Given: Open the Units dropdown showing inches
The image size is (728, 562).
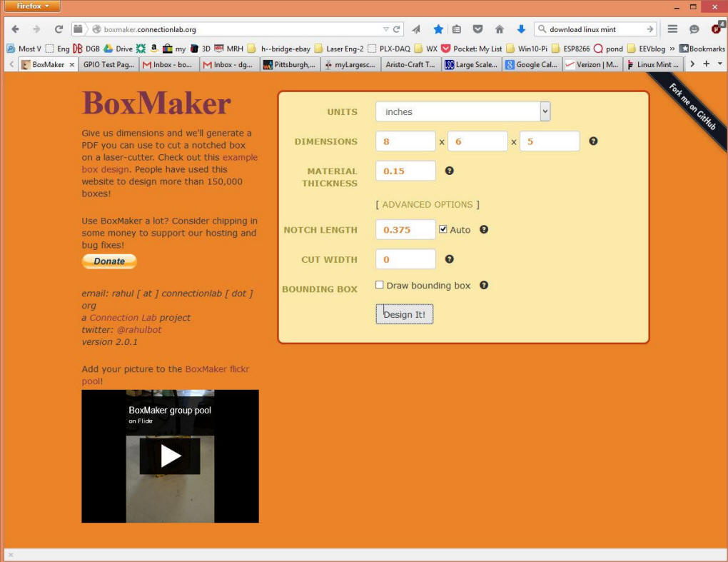Looking at the screenshot, I should [462, 111].
